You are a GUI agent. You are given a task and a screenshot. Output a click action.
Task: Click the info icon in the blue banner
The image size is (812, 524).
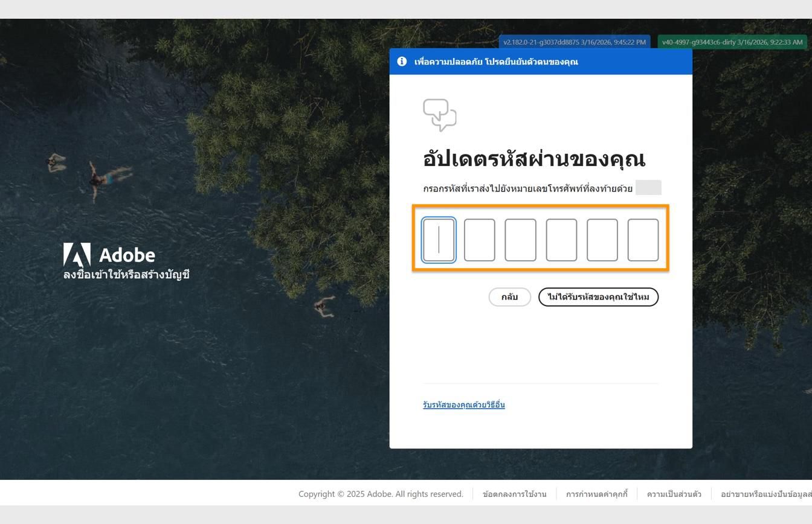(x=401, y=61)
